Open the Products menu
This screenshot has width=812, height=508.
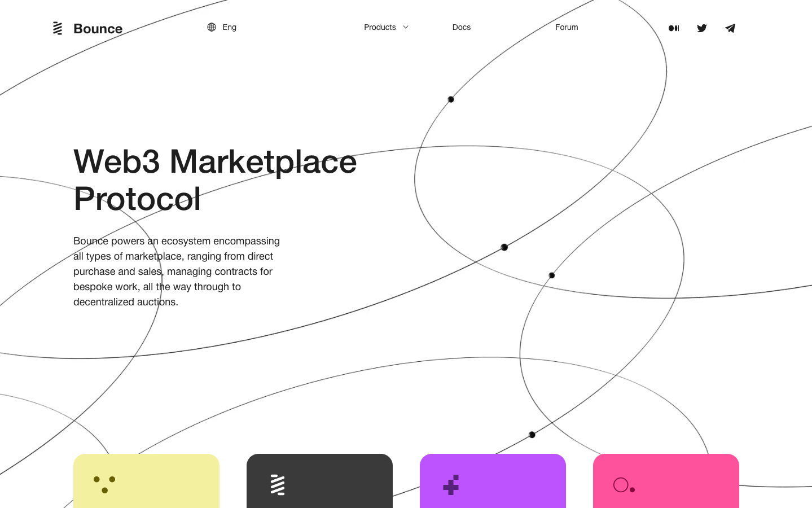point(380,27)
